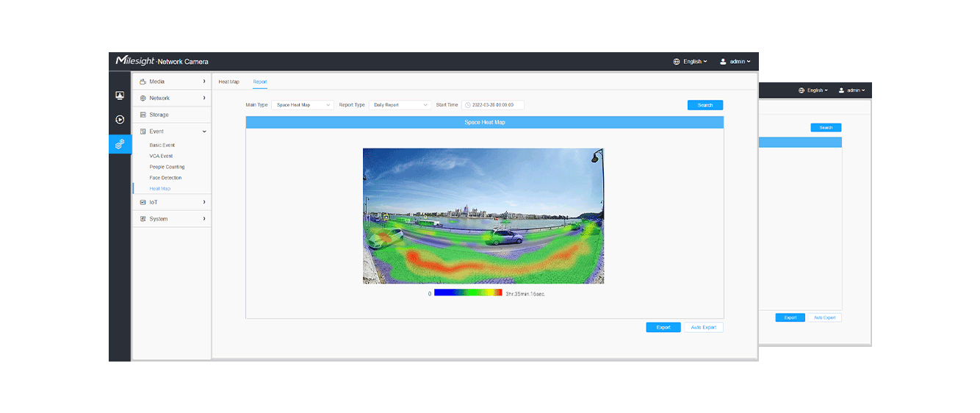Click the Search button in the front window
The image size is (980, 413).
click(705, 105)
